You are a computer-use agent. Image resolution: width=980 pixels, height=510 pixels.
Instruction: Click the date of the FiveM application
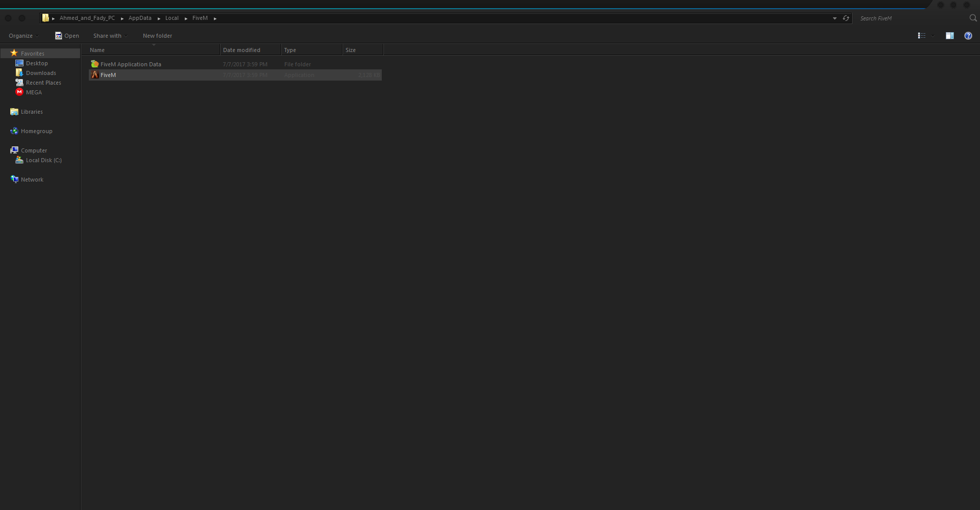245,75
